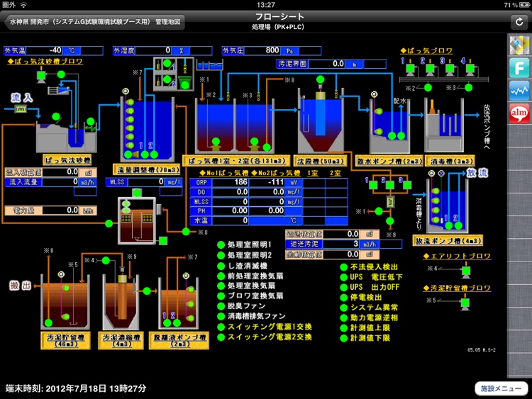Tap the 汚泥界面 value field
Screen dimensions: 532x399
coord(327,64)
